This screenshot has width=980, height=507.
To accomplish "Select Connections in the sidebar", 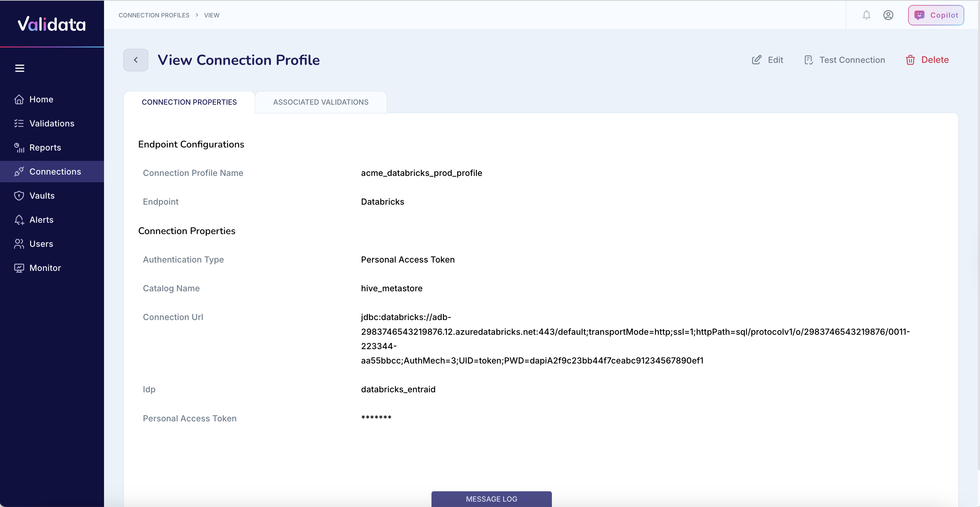I will 55,172.
